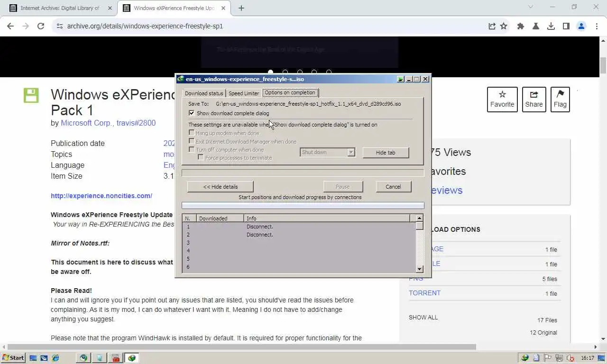Click Switch Between Windows quick launch icon
Image resolution: width=607 pixels, height=364 pixels.
(x=44, y=358)
